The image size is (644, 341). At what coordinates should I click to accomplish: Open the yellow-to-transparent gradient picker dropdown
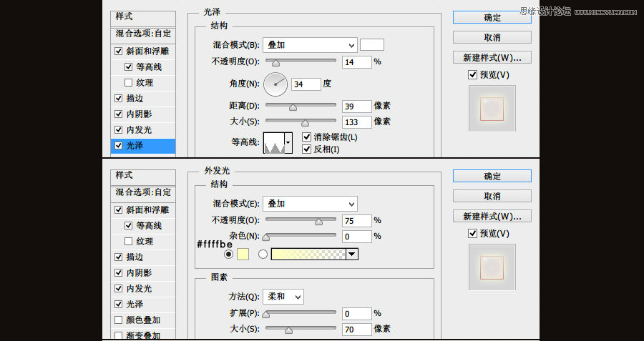pyautogui.click(x=352, y=254)
